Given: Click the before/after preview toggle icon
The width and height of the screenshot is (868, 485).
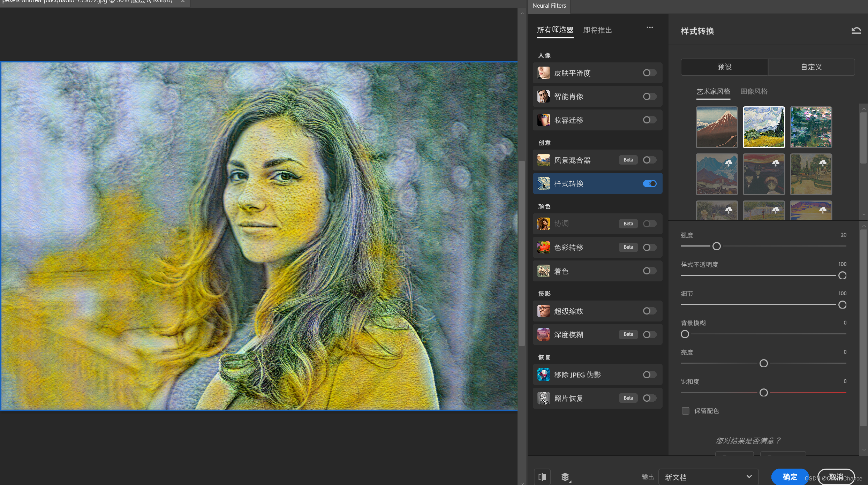Looking at the screenshot, I should tap(542, 477).
